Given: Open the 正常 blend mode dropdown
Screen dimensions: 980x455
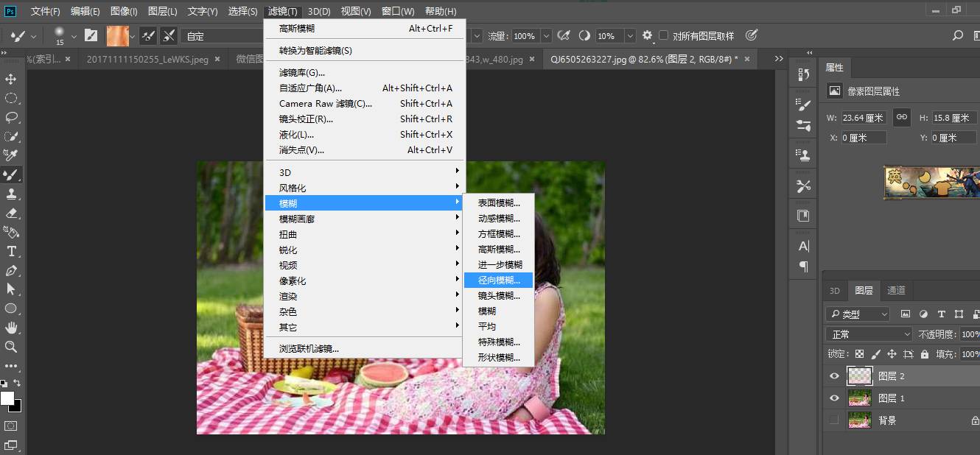Looking at the screenshot, I should pyautogui.click(x=868, y=334).
